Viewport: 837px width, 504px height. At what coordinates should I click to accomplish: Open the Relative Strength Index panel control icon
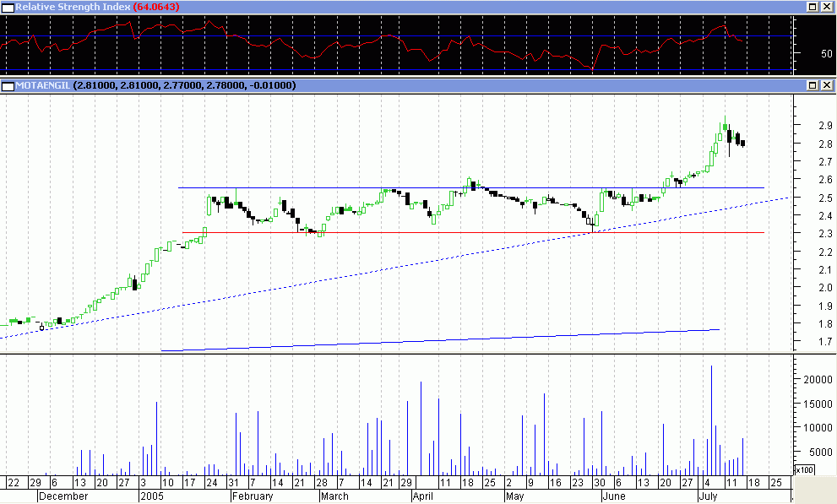click(x=8, y=7)
